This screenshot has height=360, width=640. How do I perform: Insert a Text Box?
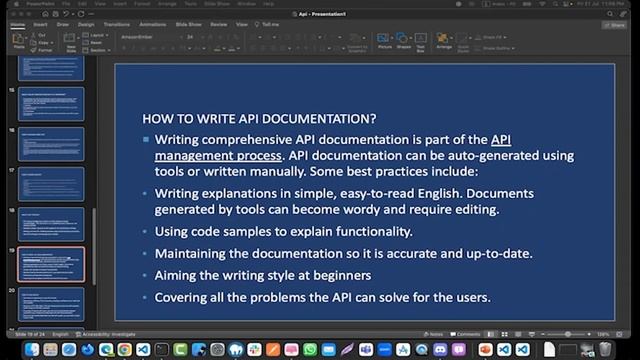420,42
